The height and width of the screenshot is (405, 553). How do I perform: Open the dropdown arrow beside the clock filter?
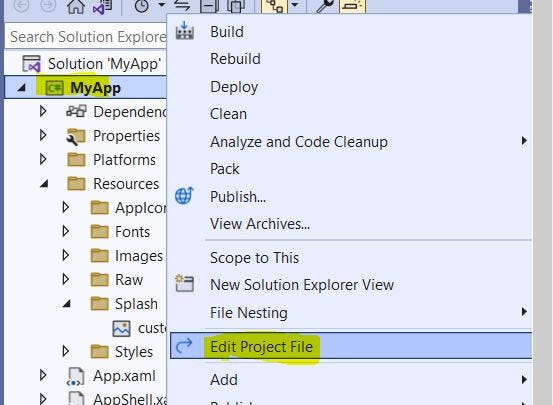pos(162,5)
